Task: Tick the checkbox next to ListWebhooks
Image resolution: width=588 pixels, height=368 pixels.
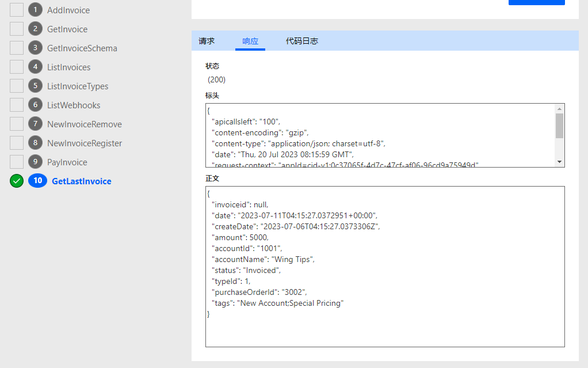Action: pyautogui.click(x=17, y=105)
